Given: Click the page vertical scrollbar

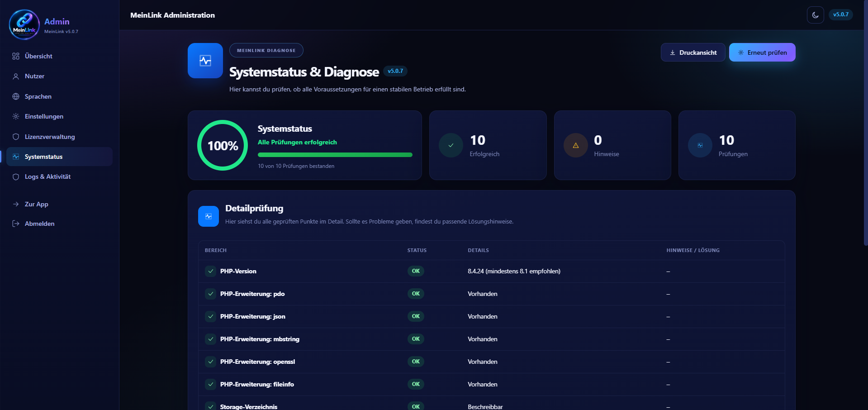Looking at the screenshot, I should [x=866, y=123].
